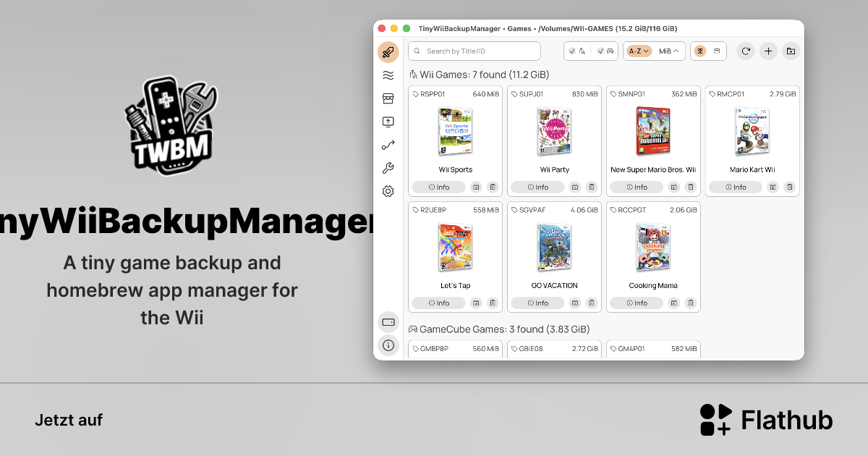Click Info on Mario Kart Wii
The image size is (868, 456).
click(x=735, y=187)
